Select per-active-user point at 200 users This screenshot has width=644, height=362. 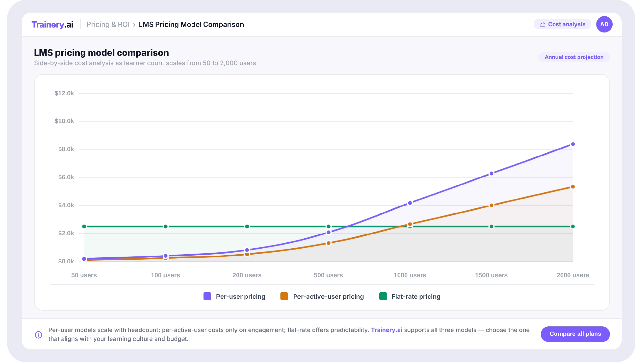(247, 254)
